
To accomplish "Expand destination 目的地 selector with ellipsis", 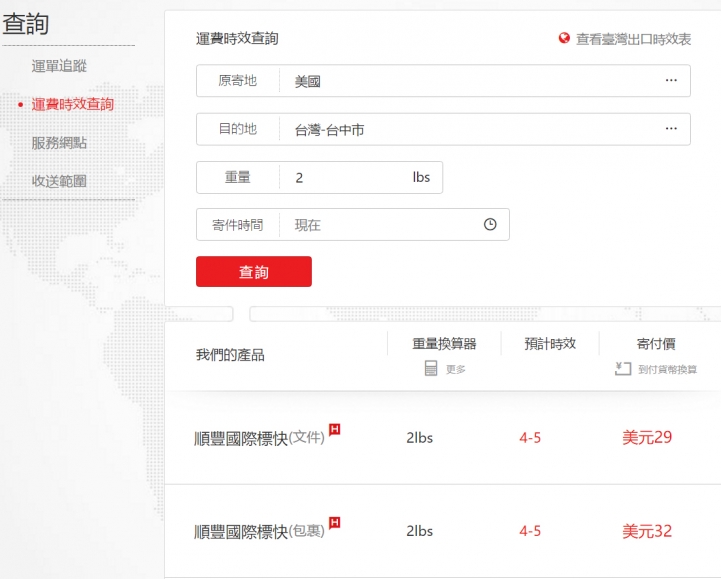I will pos(671,129).
